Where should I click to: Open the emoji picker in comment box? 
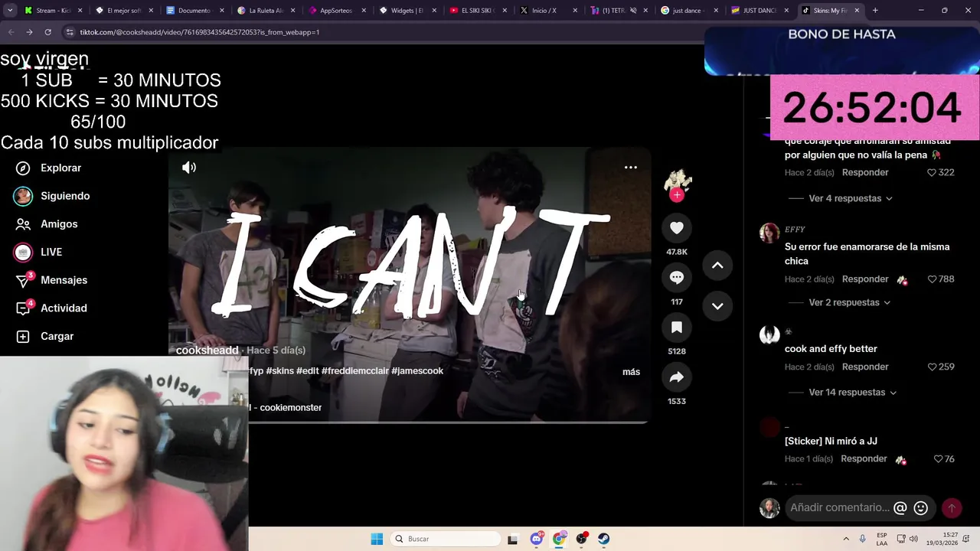(921, 508)
